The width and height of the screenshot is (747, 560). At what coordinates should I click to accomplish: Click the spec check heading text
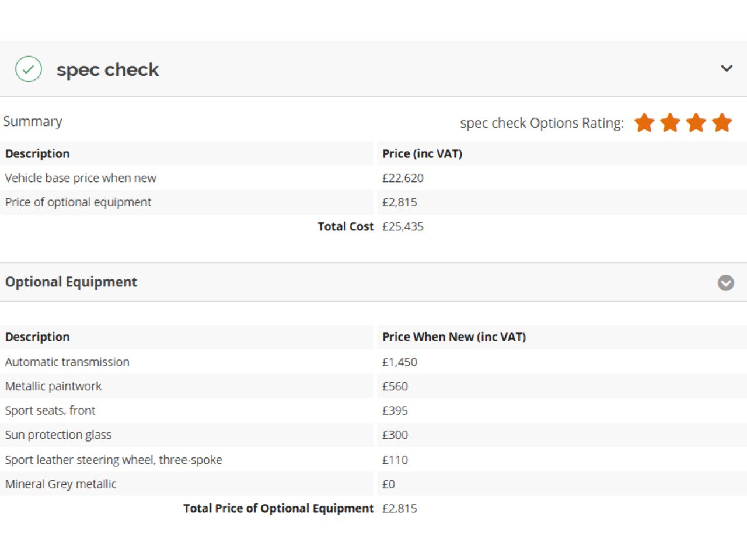pos(107,69)
